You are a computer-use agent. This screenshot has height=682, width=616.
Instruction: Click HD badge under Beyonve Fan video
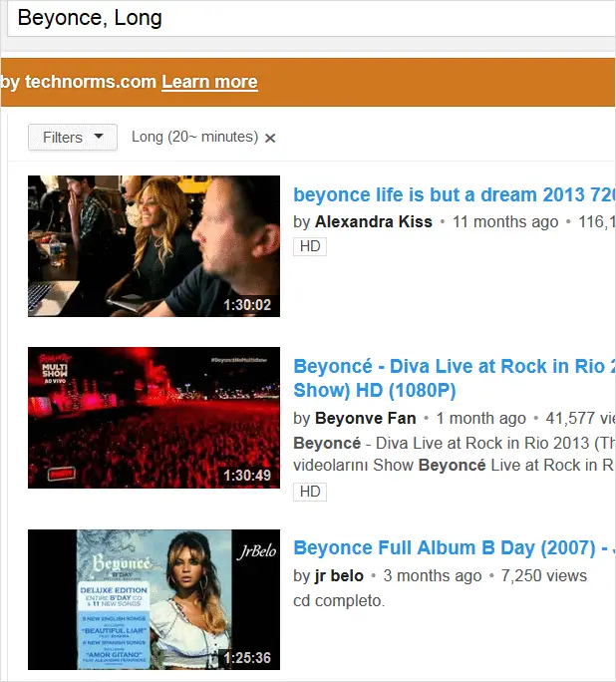[x=310, y=492]
